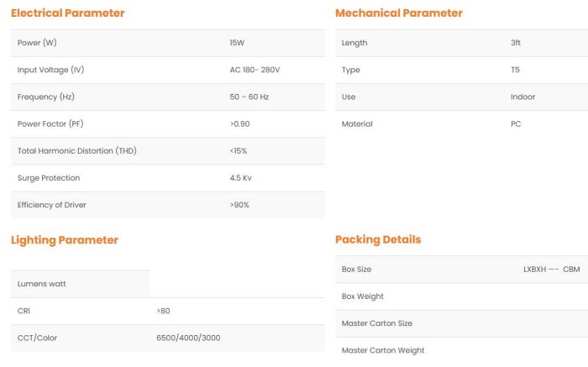Click the PC material value
The width and height of the screenshot is (588, 367).
(516, 124)
